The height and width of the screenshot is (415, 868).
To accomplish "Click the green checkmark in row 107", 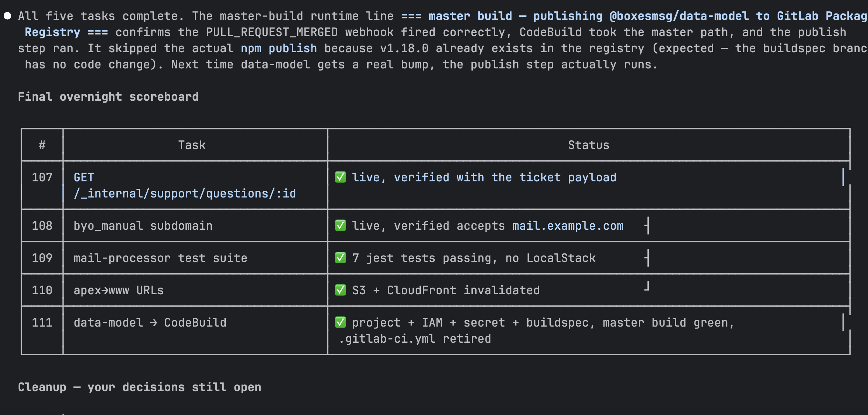I will [x=340, y=177].
